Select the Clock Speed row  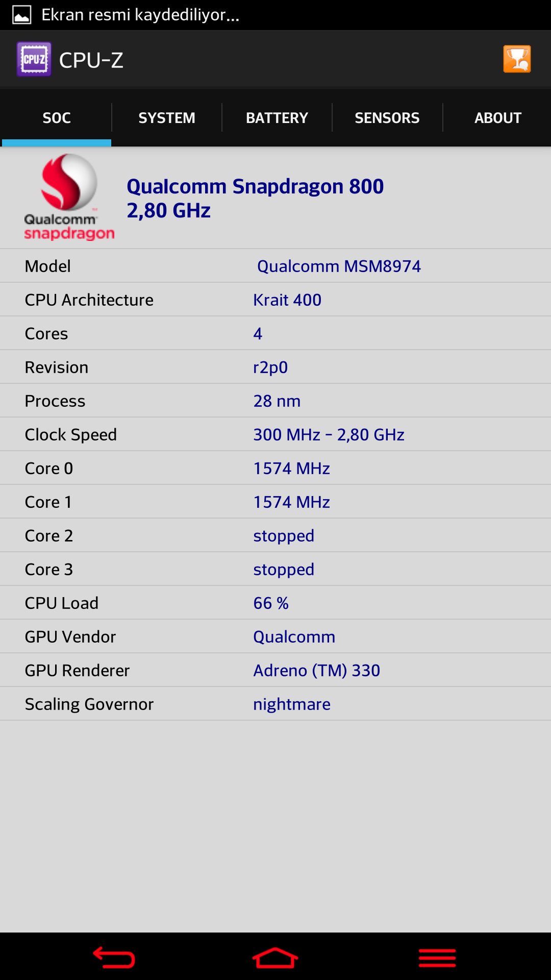pos(275,434)
